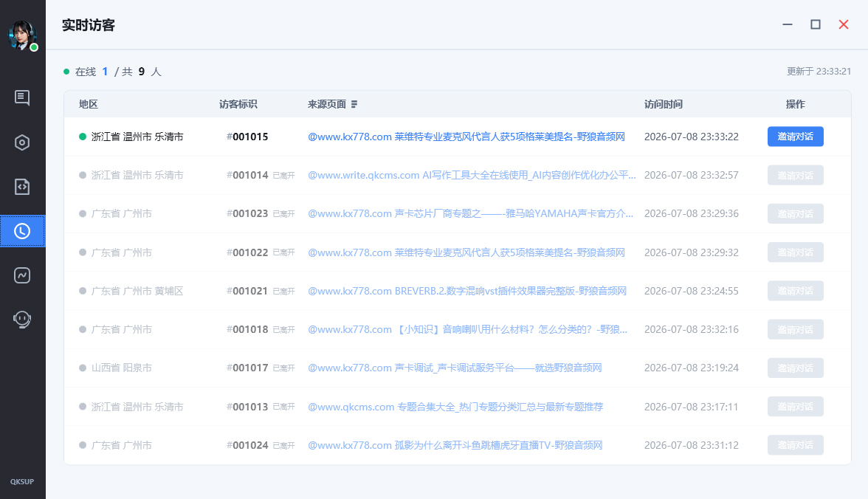Image resolution: width=868 pixels, height=499 pixels.
Task: Invite visitor #001015 to chat
Action: (x=796, y=137)
